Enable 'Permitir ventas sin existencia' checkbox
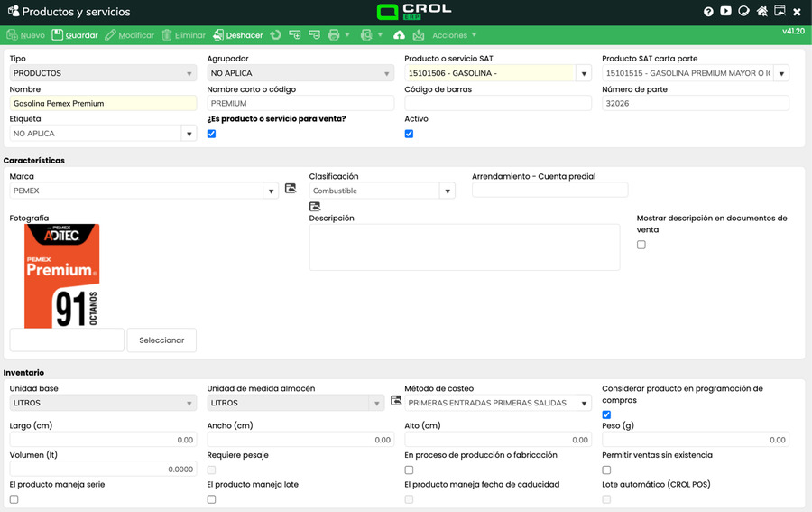Screen dimensions: 812x512 (x=606, y=470)
